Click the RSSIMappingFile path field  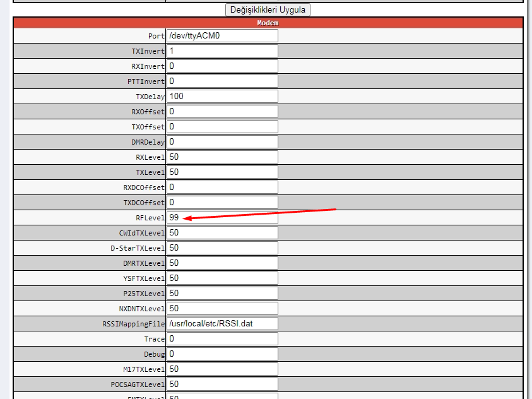click(222, 324)
